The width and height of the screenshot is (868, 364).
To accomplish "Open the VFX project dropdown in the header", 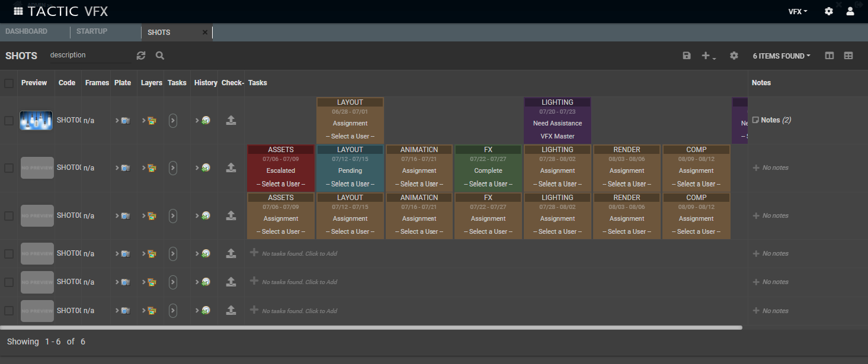I will click(797, 11).
